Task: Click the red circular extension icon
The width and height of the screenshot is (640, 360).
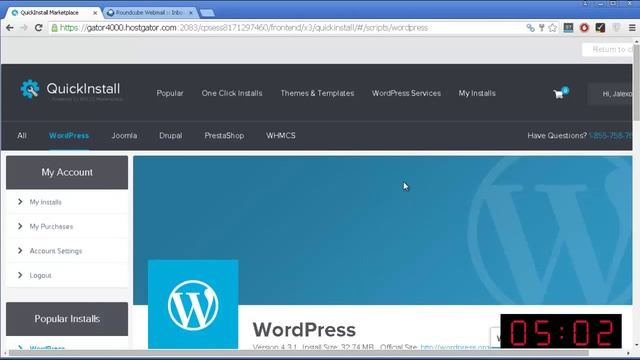Action: (x=584, y=28)
